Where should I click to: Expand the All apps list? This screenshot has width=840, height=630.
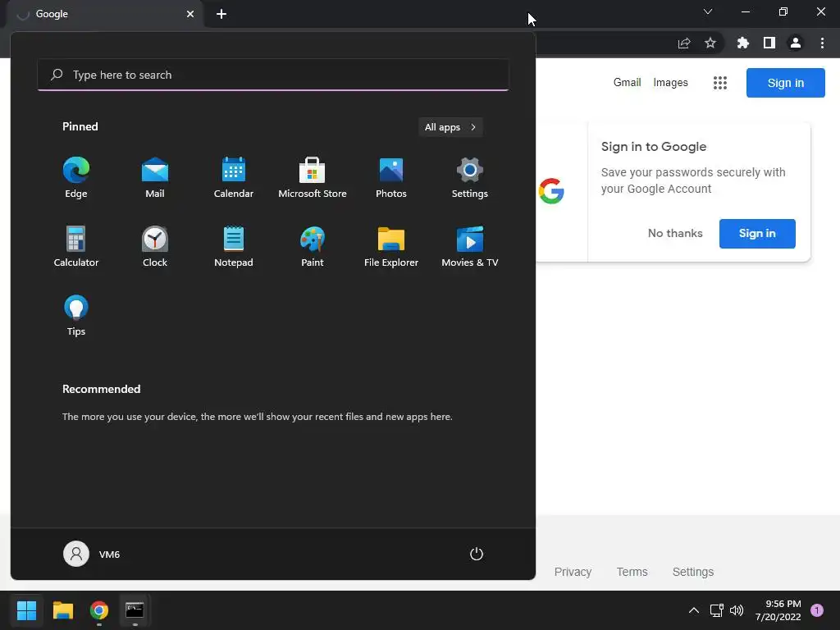[x=450, y=127]
